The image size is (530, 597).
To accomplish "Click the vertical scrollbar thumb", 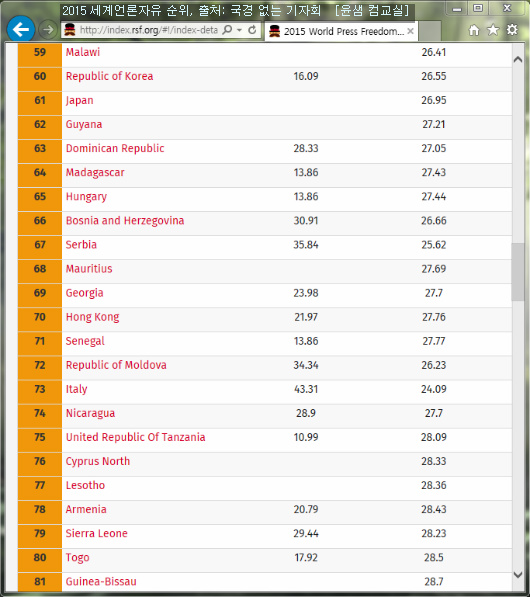I will [517, 272].
